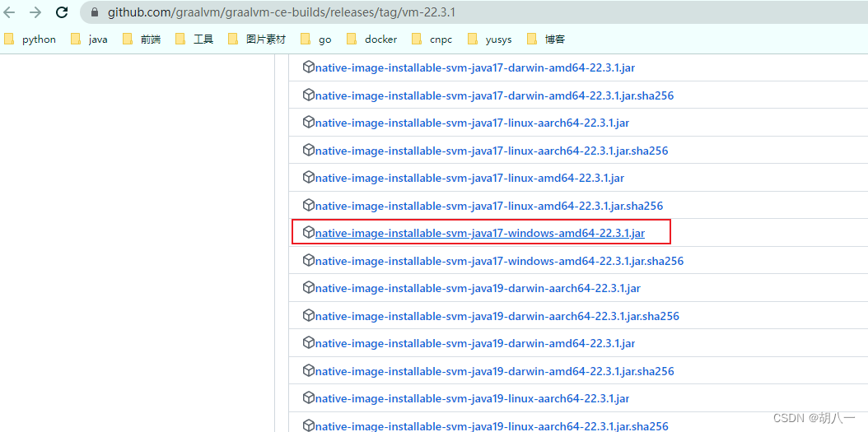Open java19-linux-aarch64-22.3.1.jar.sha256 link
Image resolution: width=868 pixels, height=432 pixels.
click(492, 426)
